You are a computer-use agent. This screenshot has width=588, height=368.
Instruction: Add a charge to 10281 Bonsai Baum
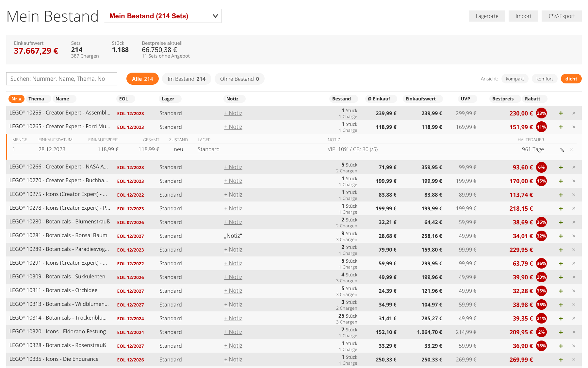(x=561, y=236)
